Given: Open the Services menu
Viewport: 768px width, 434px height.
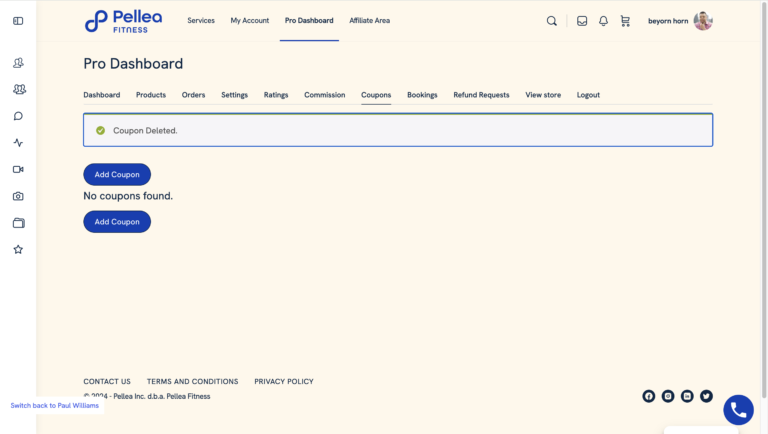Looking at the screenshot, I should (x=201, y=21).
